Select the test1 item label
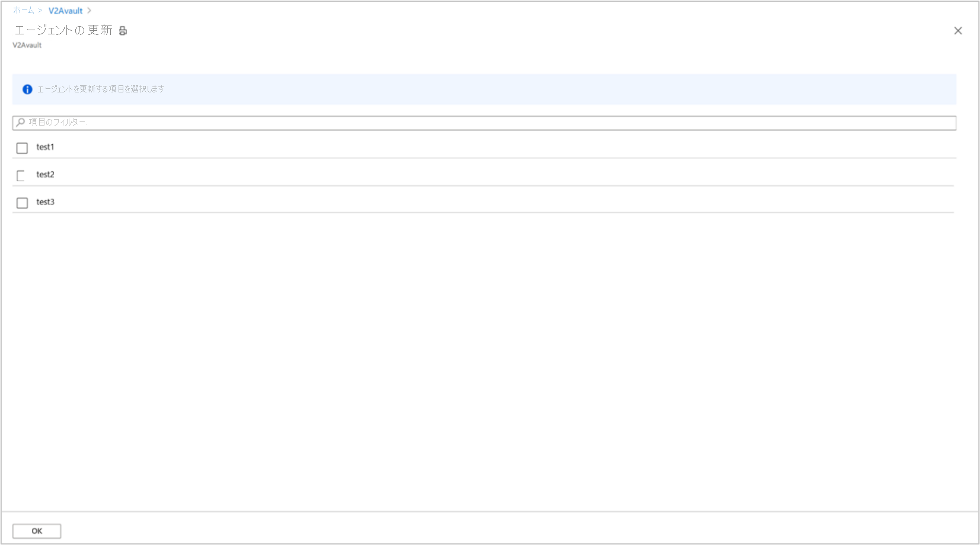This screenshot has height=545, width=980. [45, 147]
